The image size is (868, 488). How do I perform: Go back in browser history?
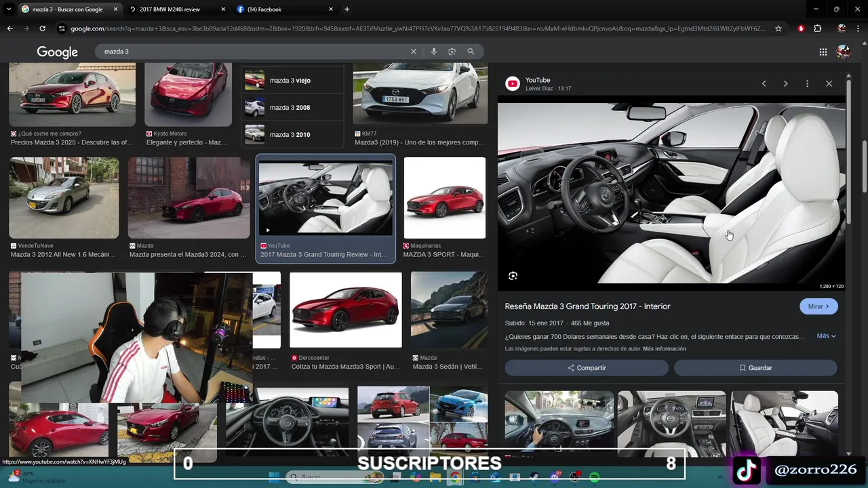(x=9, y=28)
